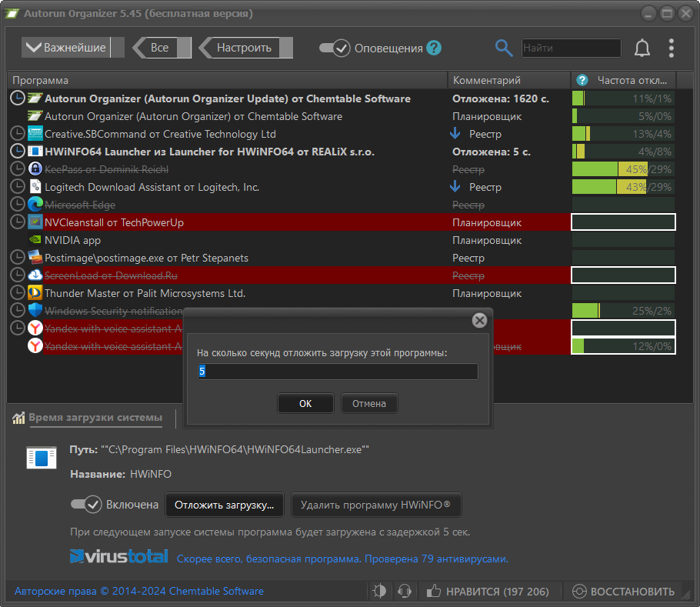Click clock icon for Postimage row
Image resolution: width=700 pixels, height=607 pixels.
coord(18,258)
